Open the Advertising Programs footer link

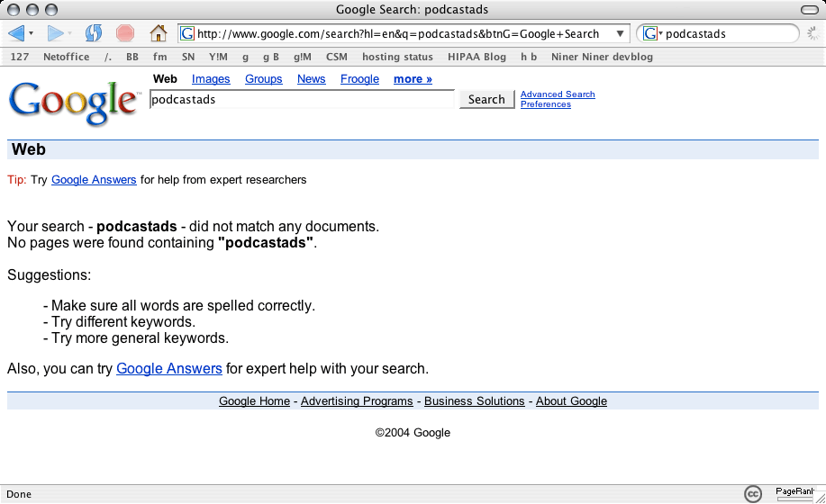coord(357,401)
